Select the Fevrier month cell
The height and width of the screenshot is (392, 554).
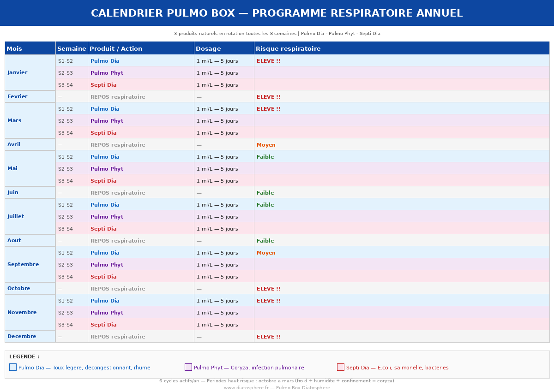coord(30,96)
